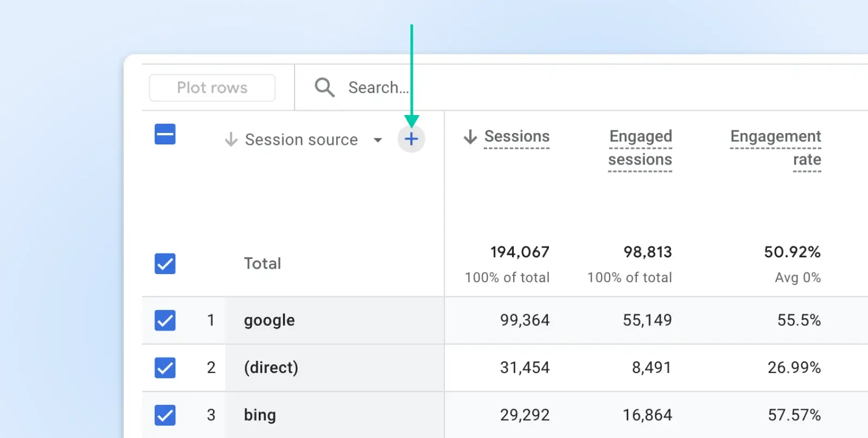Open the Session source dimension dropdown
868x438 pixels.
point(378,140)
